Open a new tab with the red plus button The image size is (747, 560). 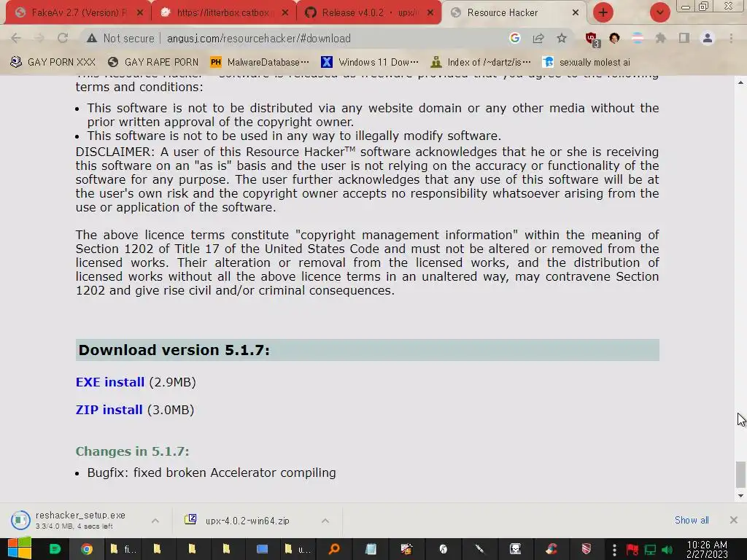coord(603,12)
